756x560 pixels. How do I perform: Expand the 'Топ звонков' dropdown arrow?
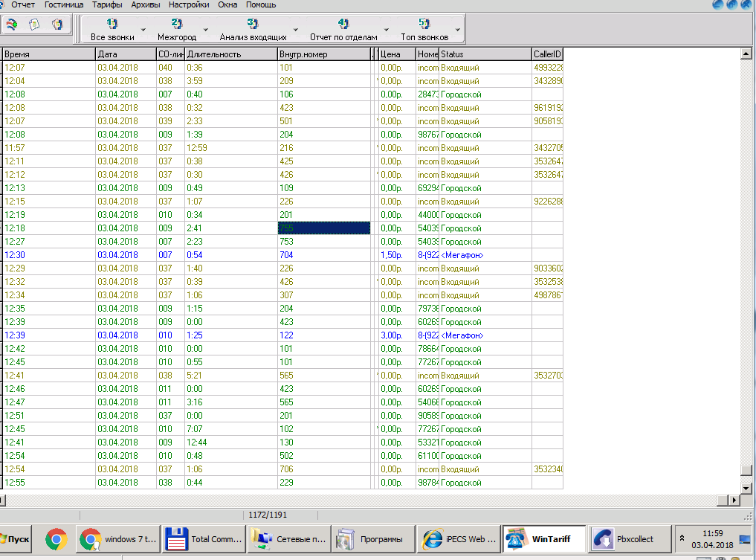[457, 30]
